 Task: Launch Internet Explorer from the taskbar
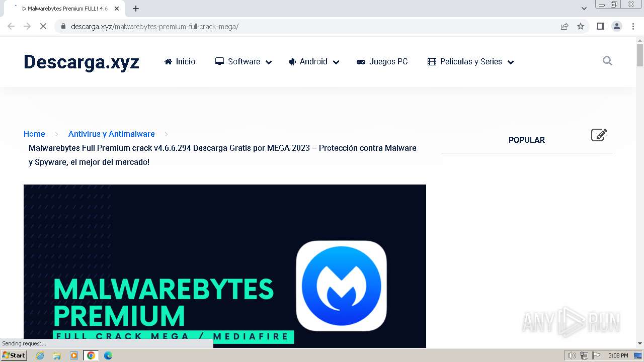pos(40,355)
